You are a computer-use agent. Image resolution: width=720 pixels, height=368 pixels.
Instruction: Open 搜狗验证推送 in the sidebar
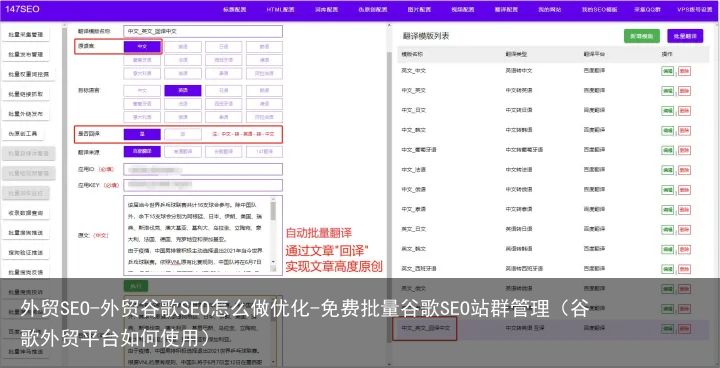click(26, 253)
